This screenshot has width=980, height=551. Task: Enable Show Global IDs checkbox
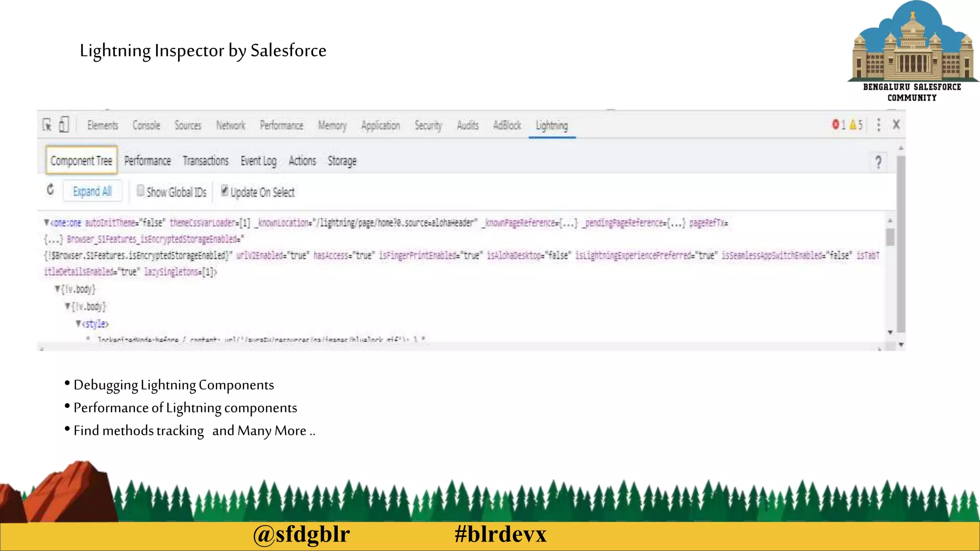(x=140, y=191)
